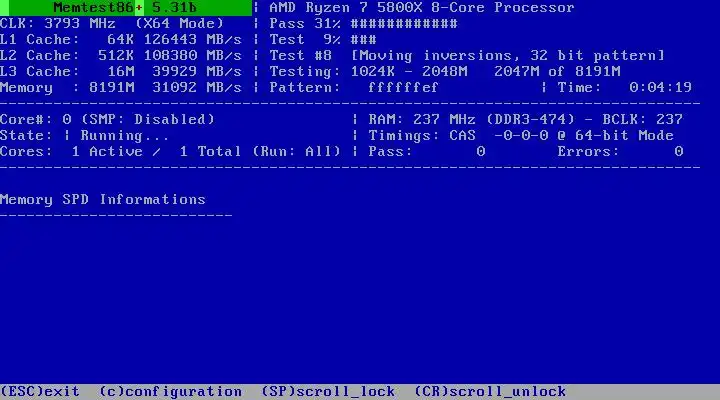
Task: Select the (DDR3-474) label
Action: [530, 120]
